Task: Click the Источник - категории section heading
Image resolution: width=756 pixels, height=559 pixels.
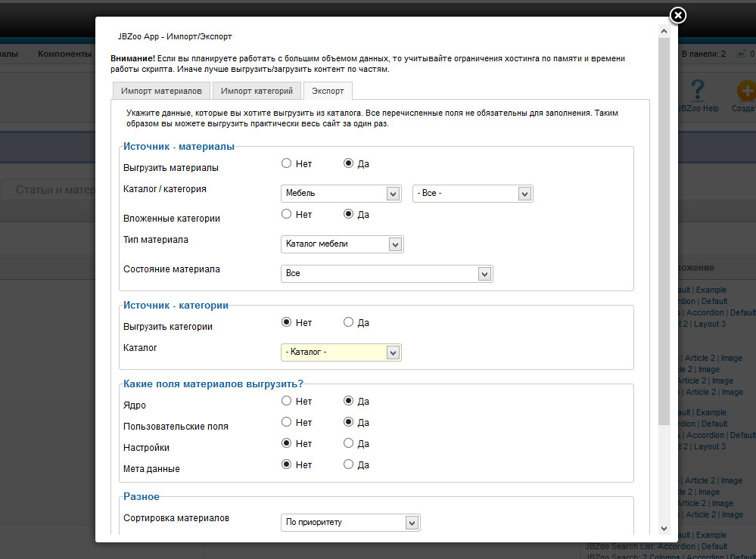Action: 176,305
